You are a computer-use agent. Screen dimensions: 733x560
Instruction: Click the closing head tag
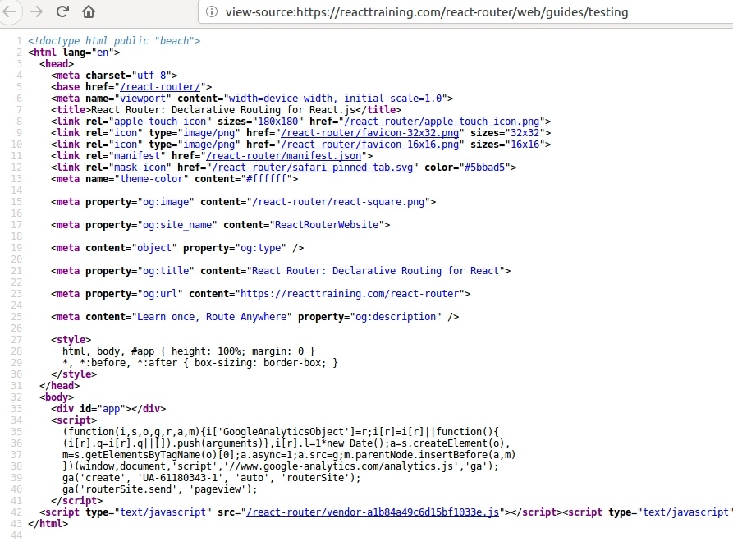point(59,385)
